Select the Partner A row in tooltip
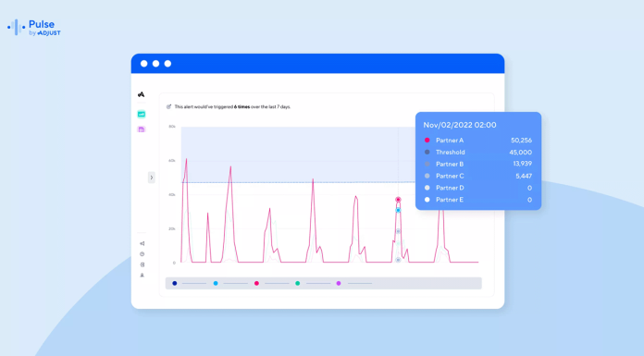 [478, 141]
